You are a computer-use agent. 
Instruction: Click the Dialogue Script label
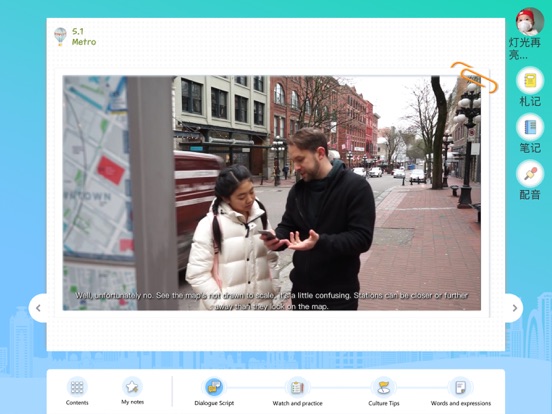pyautogui.click(x=214, y=403)
